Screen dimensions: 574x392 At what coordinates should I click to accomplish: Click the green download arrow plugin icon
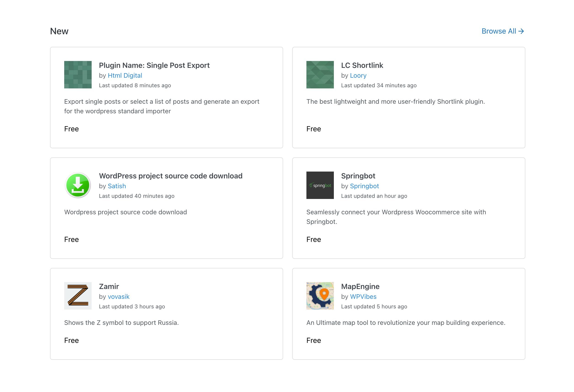[x=78, y=185]
